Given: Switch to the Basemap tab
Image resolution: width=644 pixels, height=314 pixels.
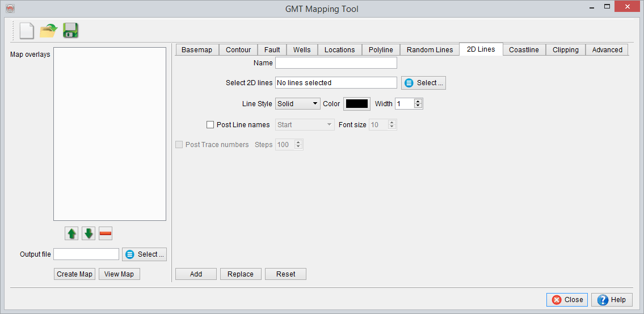Looking at the screenshot, I should [196, 50].
